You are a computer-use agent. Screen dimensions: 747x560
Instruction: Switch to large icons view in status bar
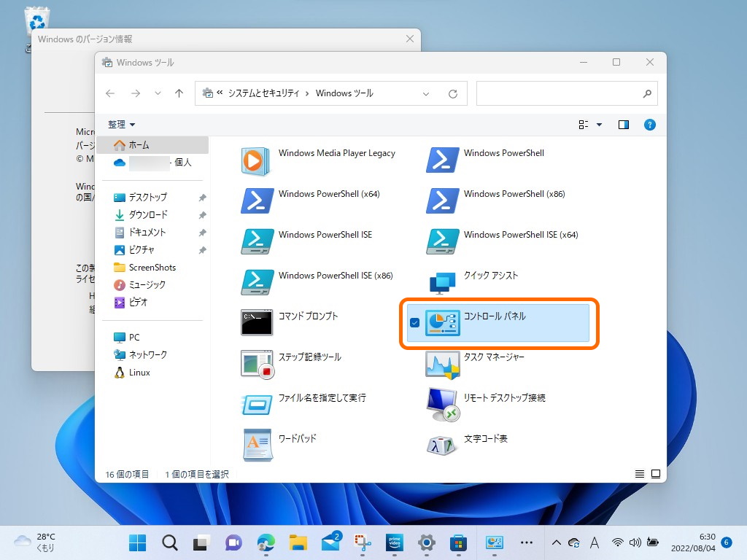coord(656,474)
